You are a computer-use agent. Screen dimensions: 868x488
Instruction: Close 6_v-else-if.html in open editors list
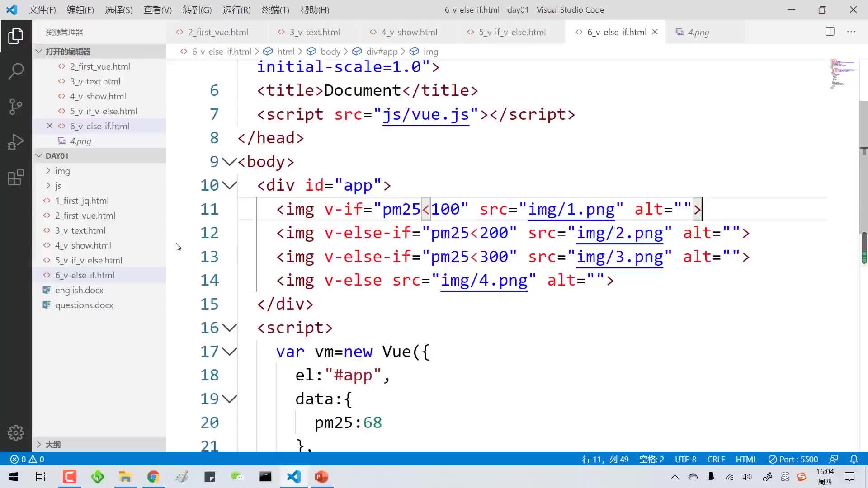tap(50, 126)
